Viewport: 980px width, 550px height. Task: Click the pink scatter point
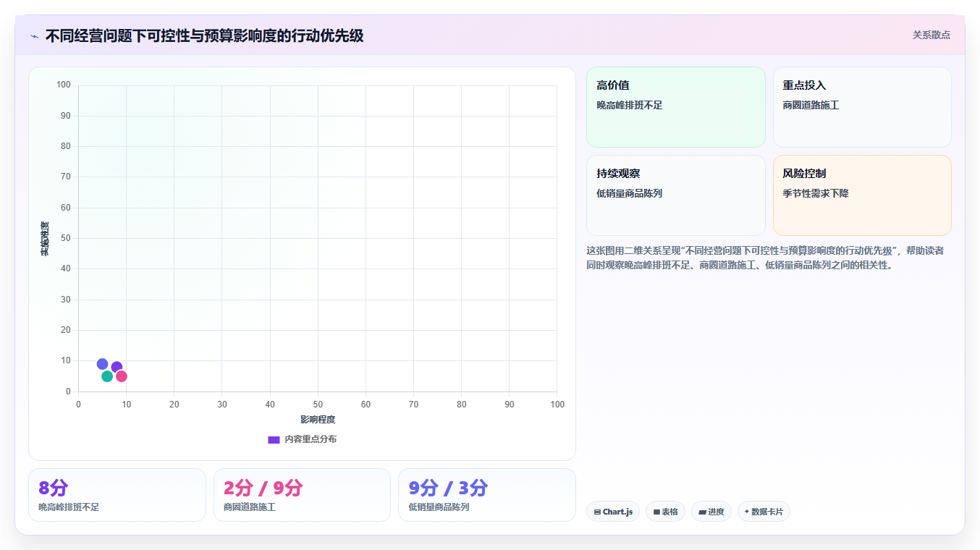click(x=122, y=376)
